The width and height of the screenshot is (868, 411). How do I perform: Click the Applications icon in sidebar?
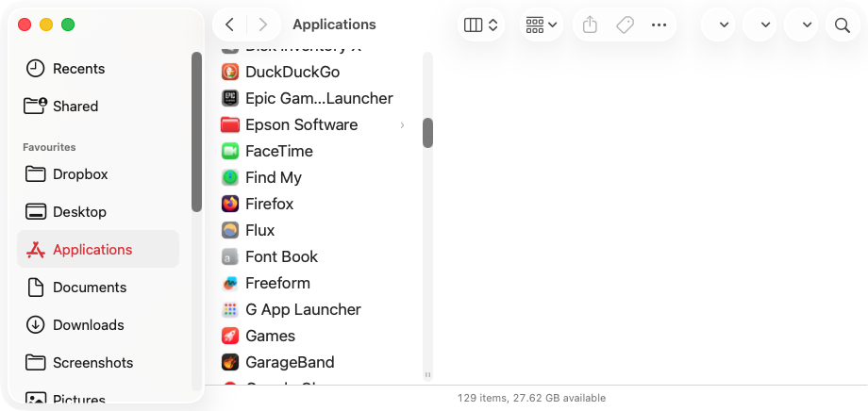(36, 250)
